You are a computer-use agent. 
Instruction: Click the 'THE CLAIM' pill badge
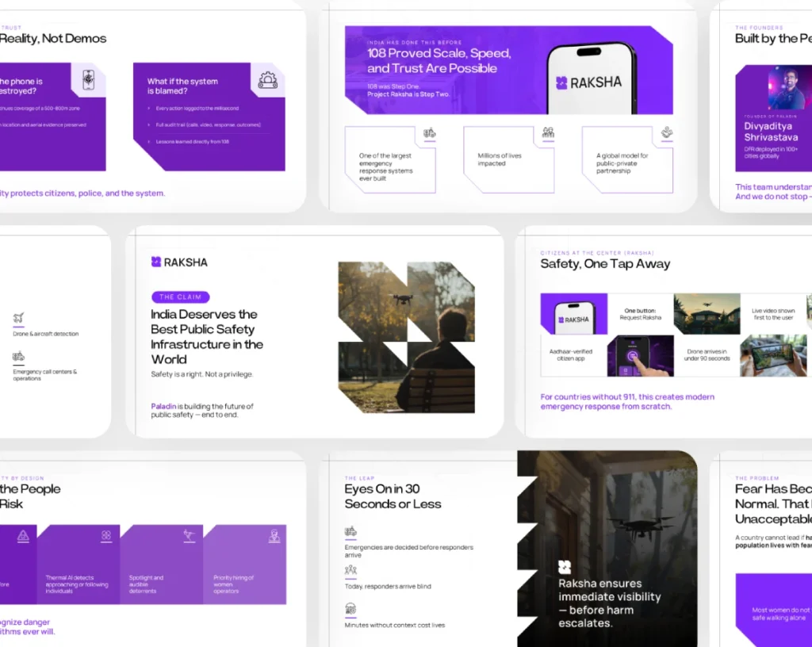coord(180,297)
